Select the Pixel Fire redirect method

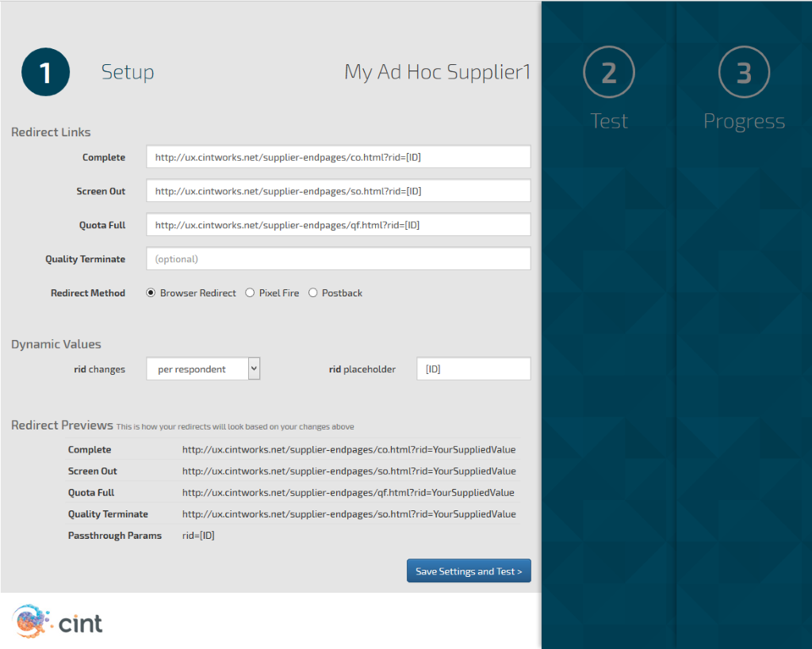tap(250, 293)
